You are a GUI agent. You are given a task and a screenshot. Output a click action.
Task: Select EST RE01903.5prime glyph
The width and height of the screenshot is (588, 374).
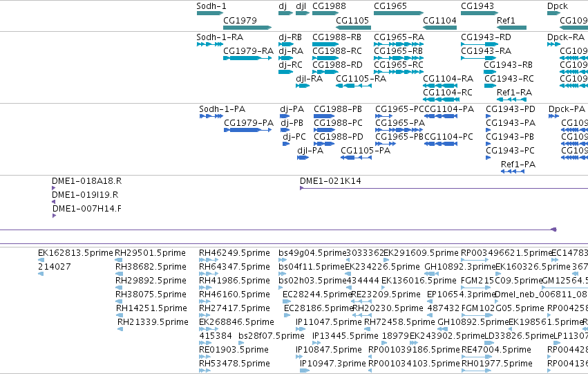205,357
